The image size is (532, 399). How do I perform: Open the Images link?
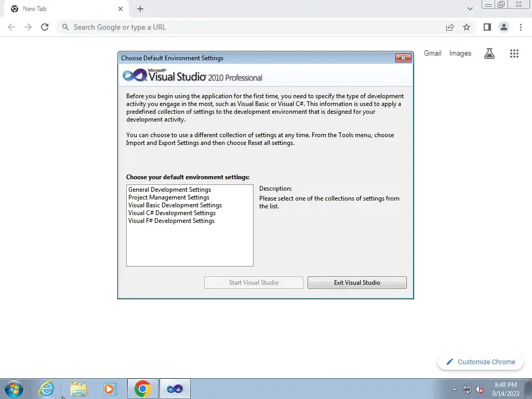tap(460, 54)
